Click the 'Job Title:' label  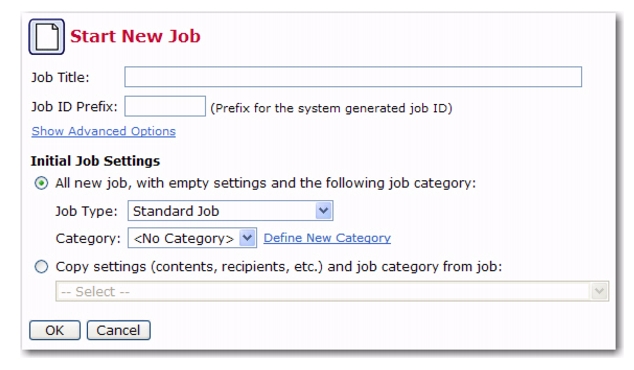(60, 77)
